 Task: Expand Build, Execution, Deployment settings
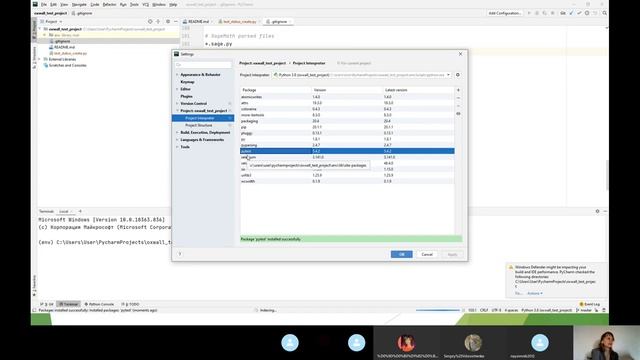pos(177,133)
